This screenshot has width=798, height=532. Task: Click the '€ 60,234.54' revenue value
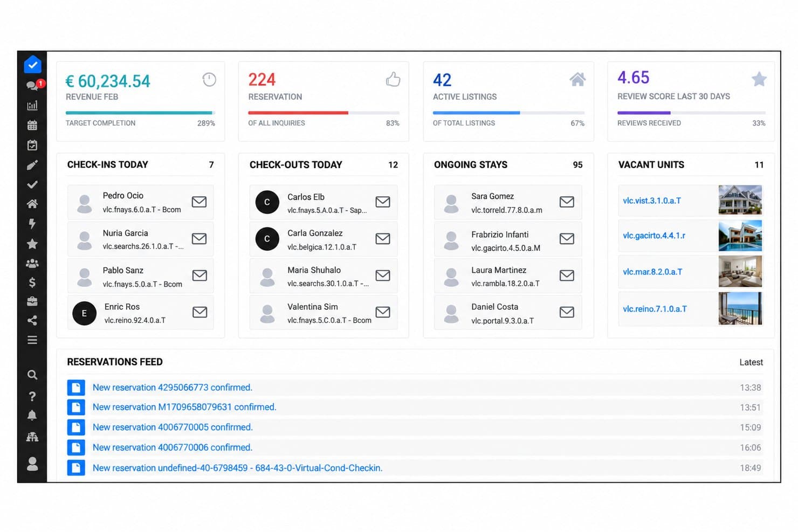coord(108,81)
